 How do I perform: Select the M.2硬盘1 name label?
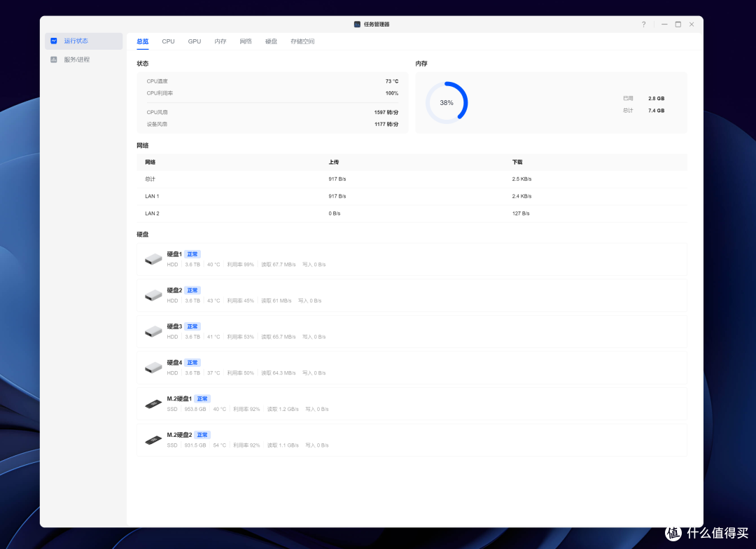point(179,399)
